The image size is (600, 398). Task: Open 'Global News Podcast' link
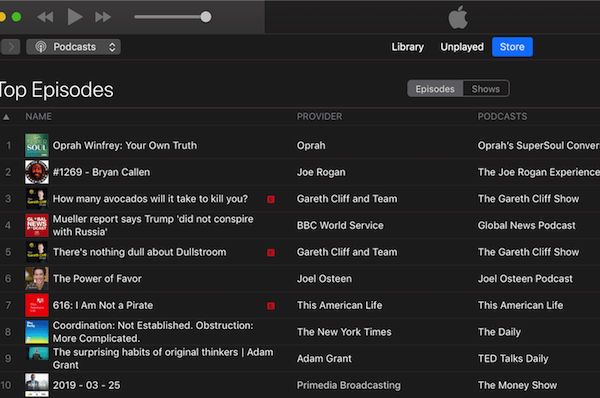point(527,225)
